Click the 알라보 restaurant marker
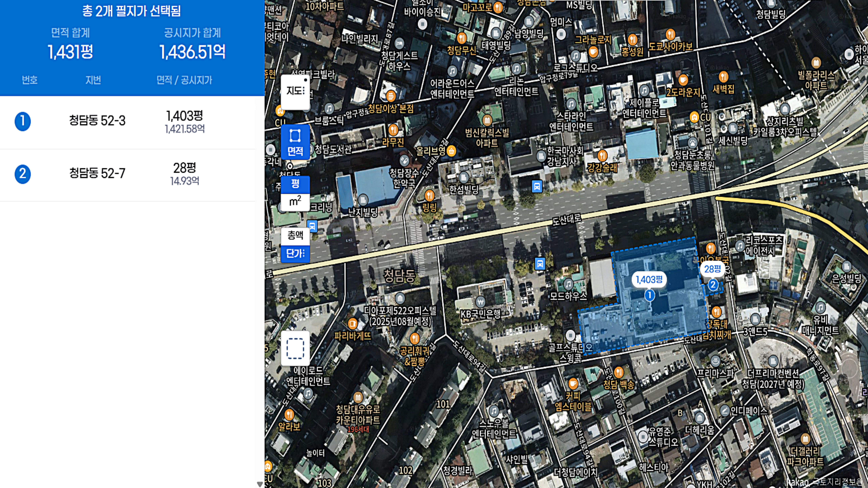Image resolution: width=868 pixels, height=488 pixels. click(x=289, y=415)
